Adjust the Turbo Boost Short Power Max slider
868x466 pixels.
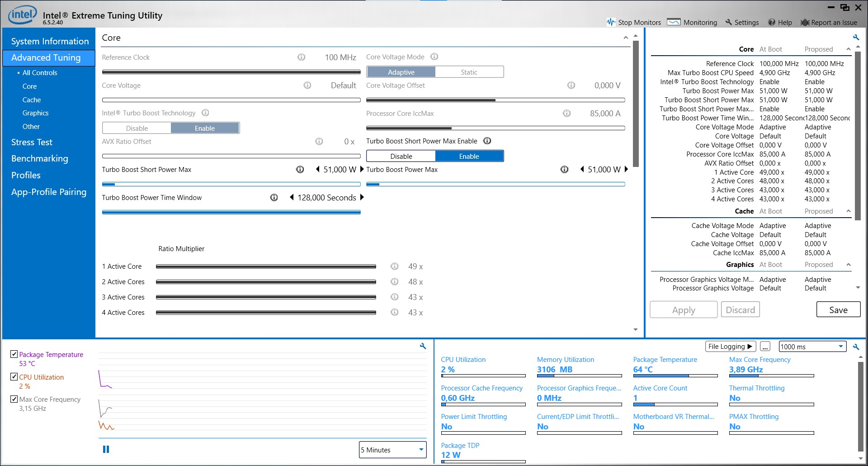coord(231,184)
